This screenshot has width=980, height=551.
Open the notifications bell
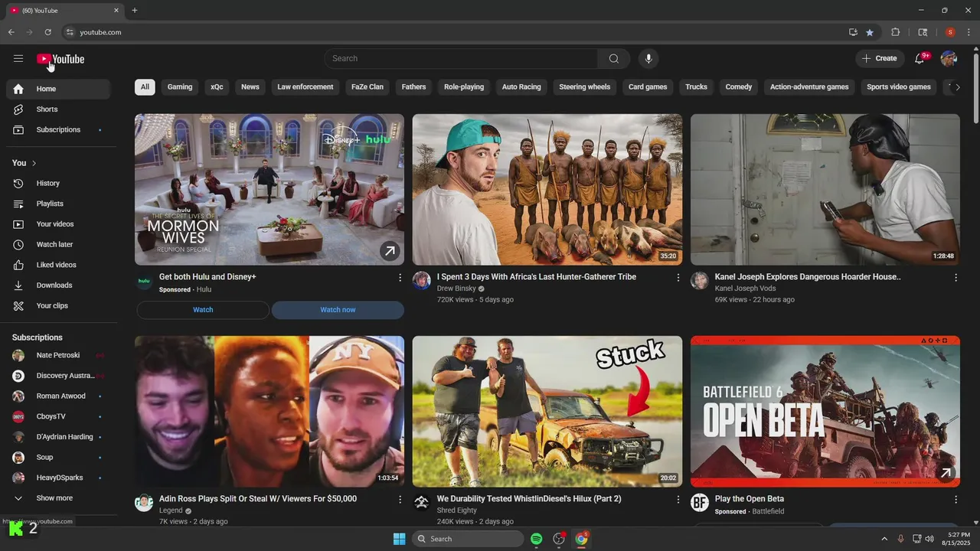click(920, 58)
